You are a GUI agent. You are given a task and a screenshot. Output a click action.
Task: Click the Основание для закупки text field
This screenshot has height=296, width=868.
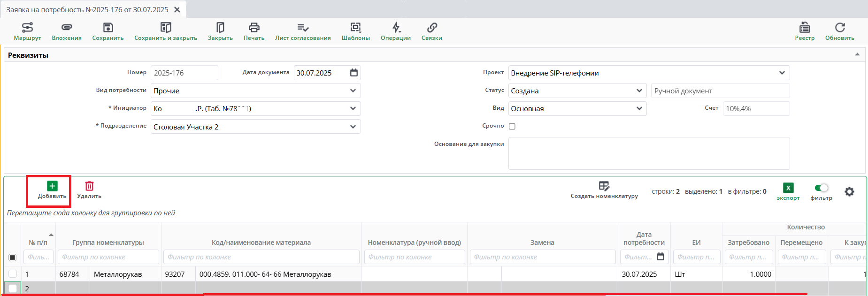[649, 153]
